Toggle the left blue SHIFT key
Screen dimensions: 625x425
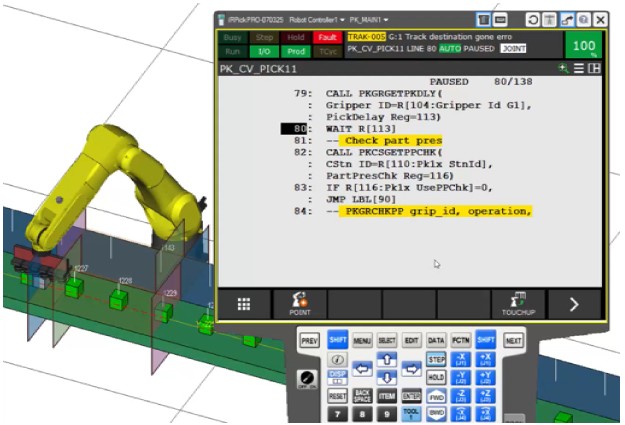(x=337, y=340)
